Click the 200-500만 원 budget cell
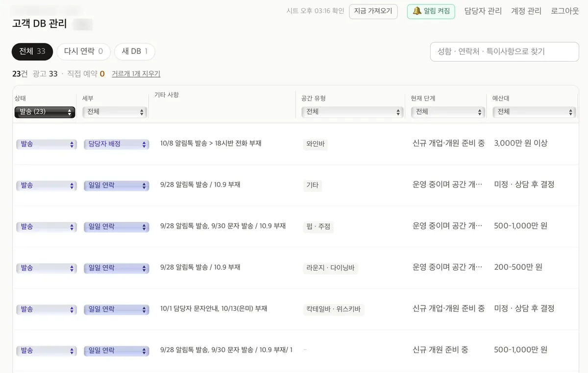The image size is (588, 373). (x=518, y=267)
